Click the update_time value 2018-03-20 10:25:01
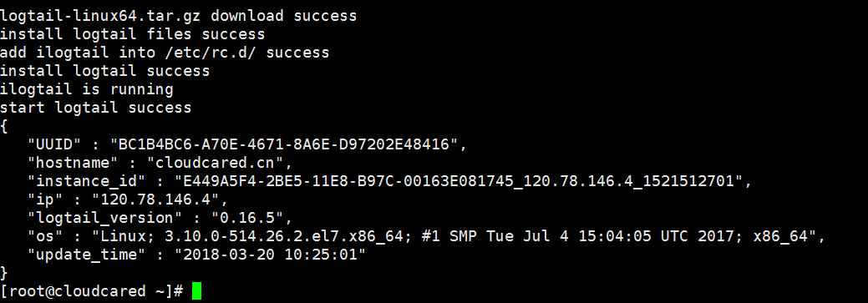This screenshot has width=868, height=303. point(271,255)
